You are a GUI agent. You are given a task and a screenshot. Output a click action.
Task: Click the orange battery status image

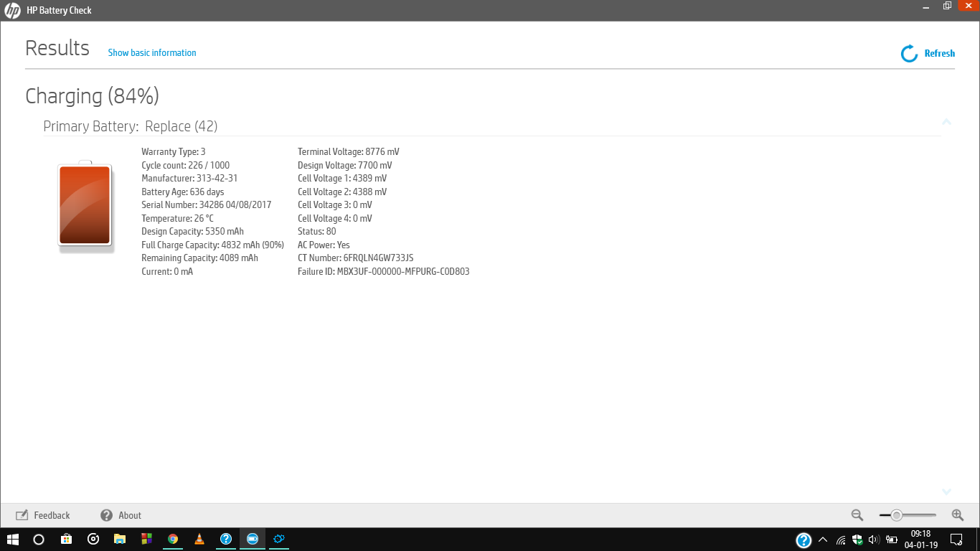click(x=85, y=206)
